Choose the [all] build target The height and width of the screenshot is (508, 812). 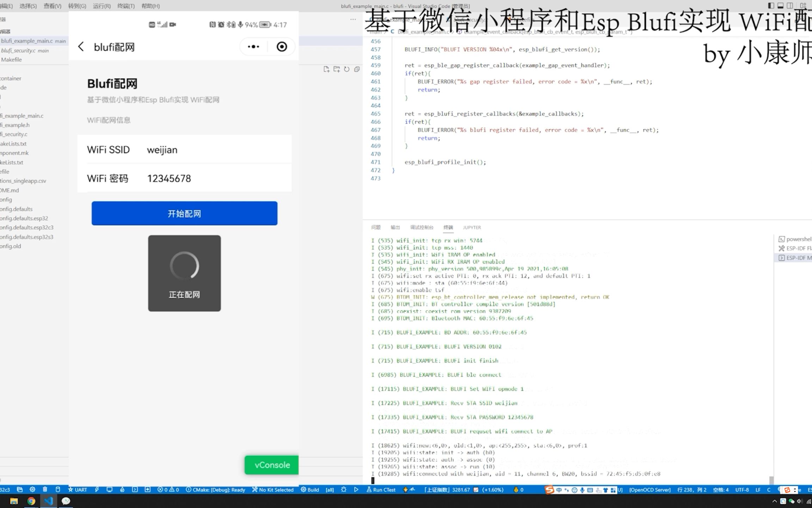coord(330,489)
